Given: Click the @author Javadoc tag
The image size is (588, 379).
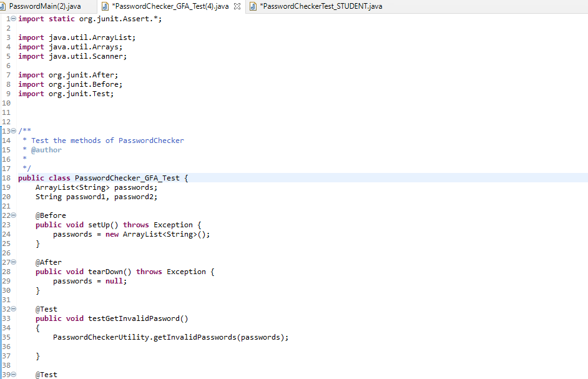Looking at the screenshot, I should (46, 150).
